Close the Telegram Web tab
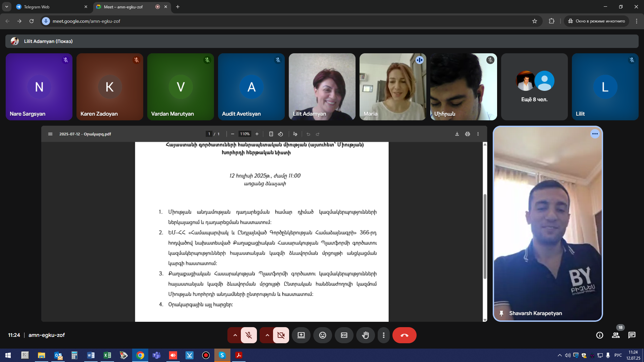 coord(86,7)
